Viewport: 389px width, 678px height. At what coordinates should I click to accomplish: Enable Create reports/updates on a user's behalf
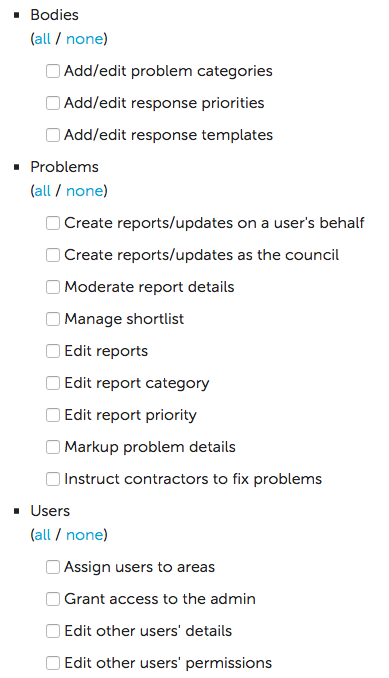tap(53, 223)
